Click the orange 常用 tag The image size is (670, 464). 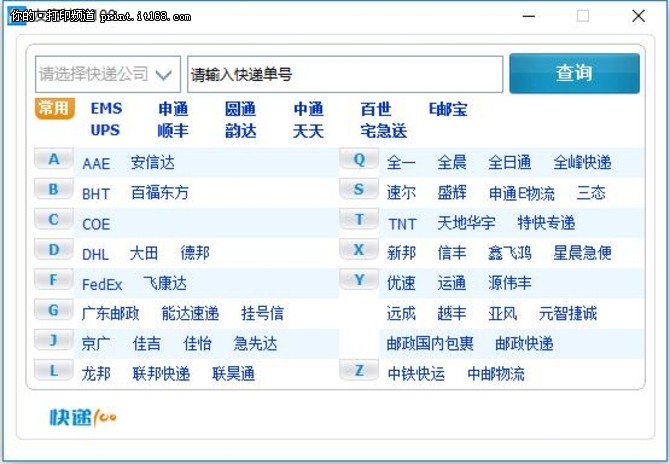coord(54,109)
